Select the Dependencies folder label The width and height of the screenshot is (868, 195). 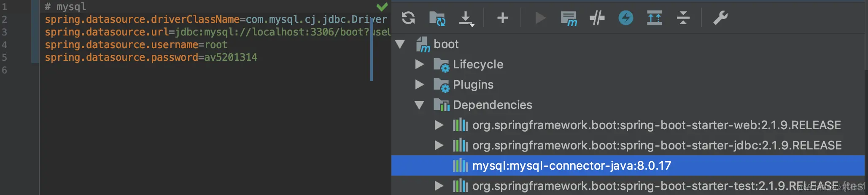[492, 105]
